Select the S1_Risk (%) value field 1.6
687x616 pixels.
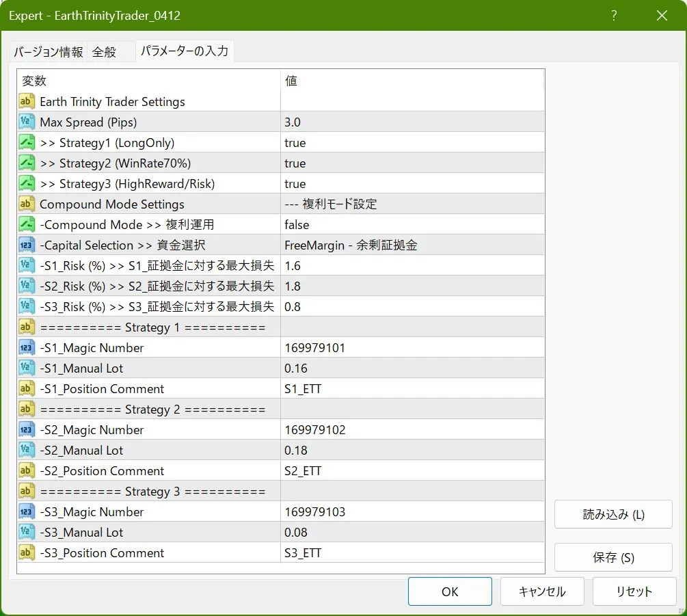(x=293, y=266)
